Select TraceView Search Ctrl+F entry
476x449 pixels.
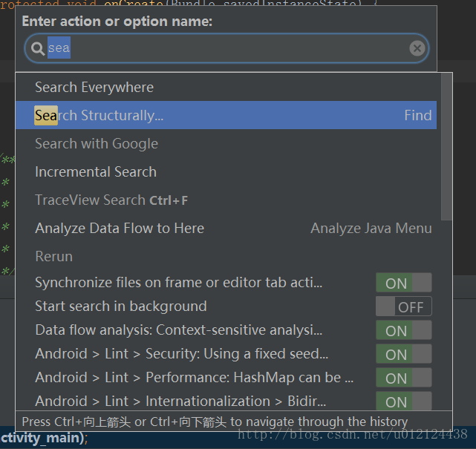point(226,200)
